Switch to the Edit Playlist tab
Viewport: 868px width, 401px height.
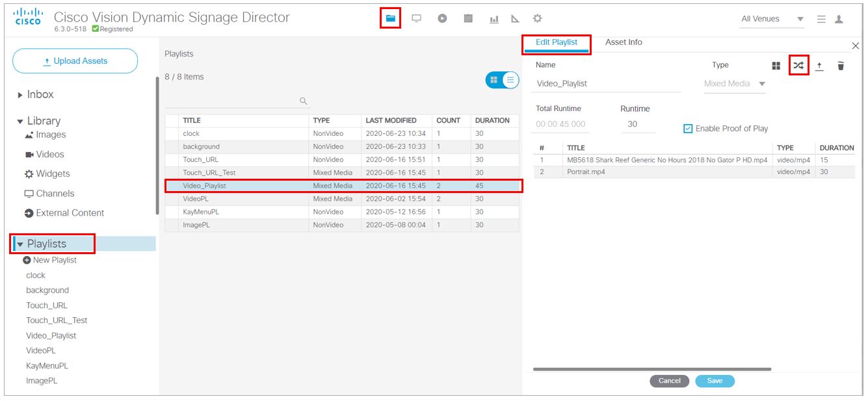click(557, 42)
